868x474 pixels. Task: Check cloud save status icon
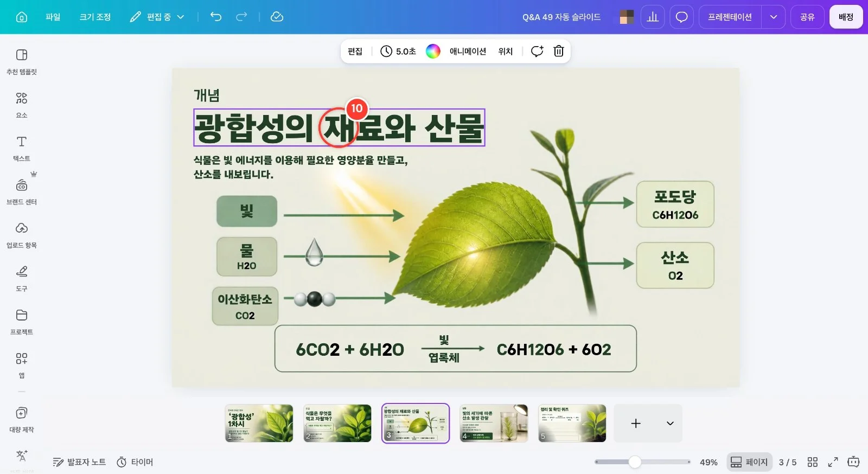277,17
